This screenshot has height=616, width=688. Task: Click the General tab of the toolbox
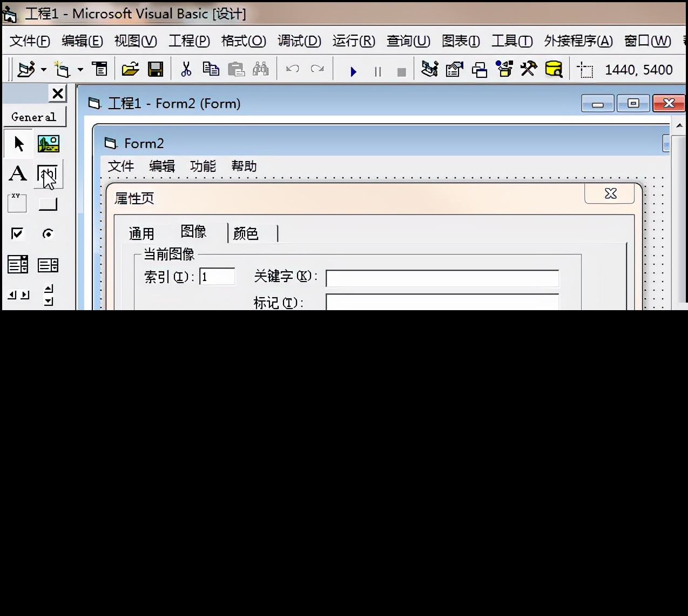coord(34,117)
